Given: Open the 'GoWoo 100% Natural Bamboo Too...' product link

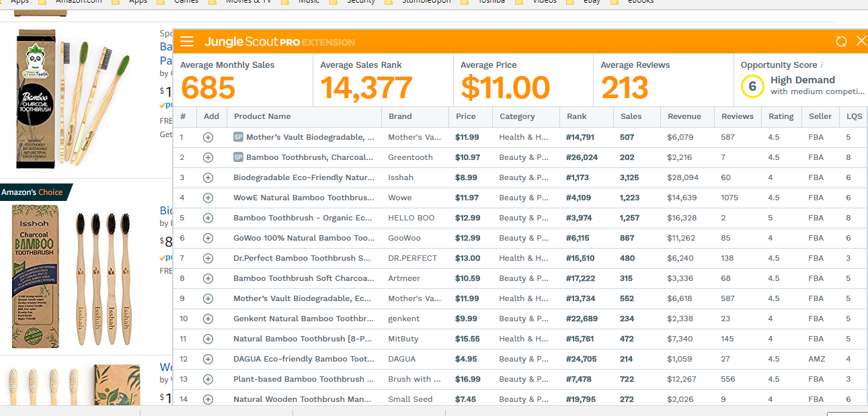Looking at the screenshot, I should (x=304, y=238).
